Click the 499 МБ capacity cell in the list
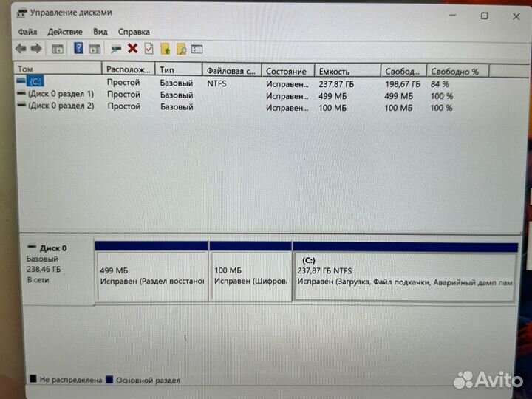 332,96
